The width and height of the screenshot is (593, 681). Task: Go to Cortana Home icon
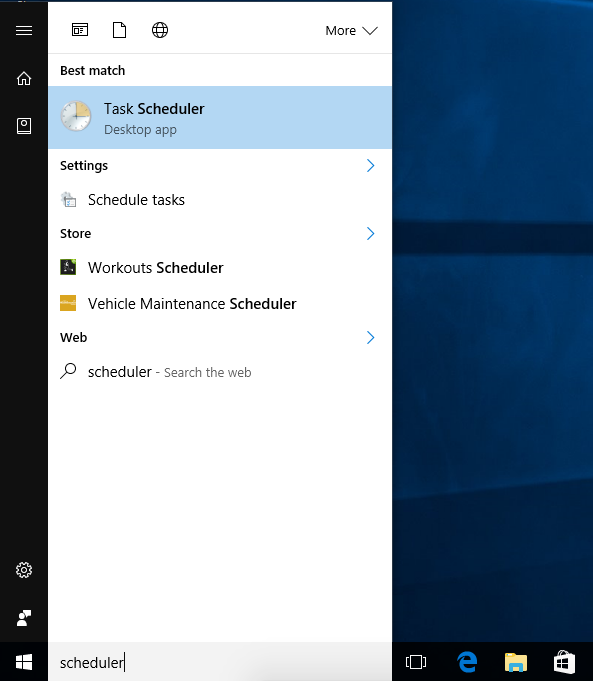(x=24, y=79)
